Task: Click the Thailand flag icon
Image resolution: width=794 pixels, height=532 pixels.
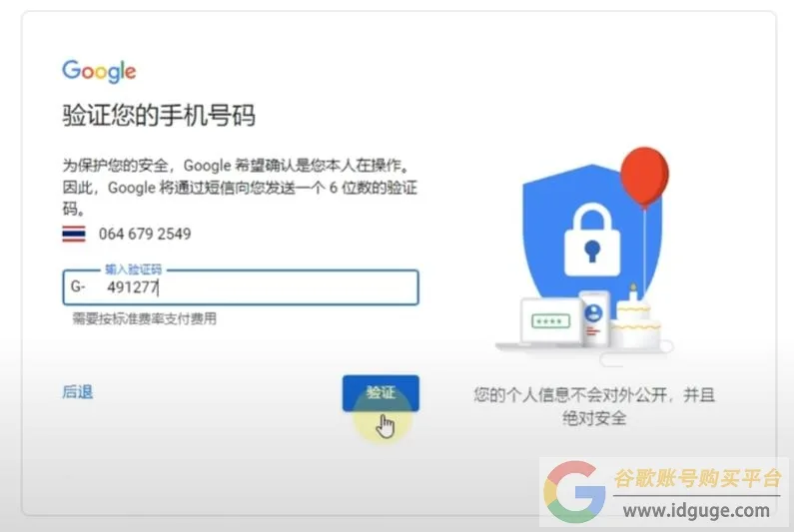Action: (74, 234)
